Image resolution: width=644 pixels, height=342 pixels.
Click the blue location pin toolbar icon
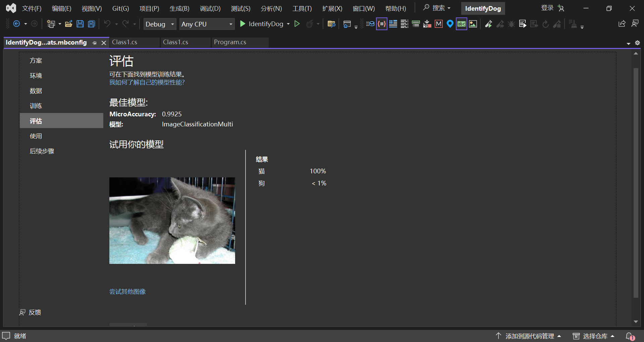coord(450,24)
